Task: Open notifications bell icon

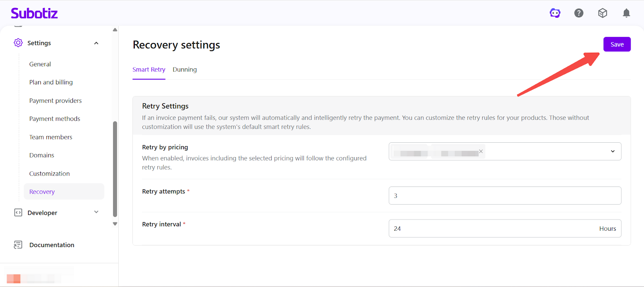Action: click(x=626, y=13)
